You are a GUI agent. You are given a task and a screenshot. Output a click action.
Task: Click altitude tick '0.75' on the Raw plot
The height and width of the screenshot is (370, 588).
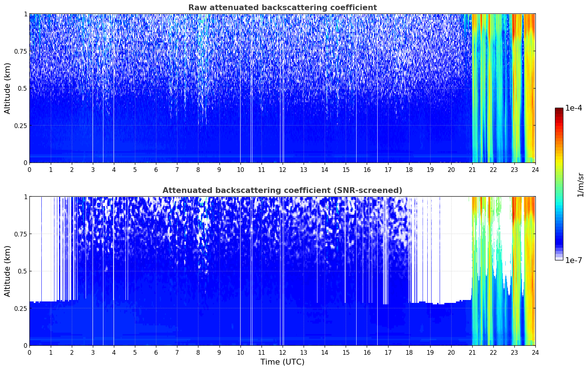point(21,51)
